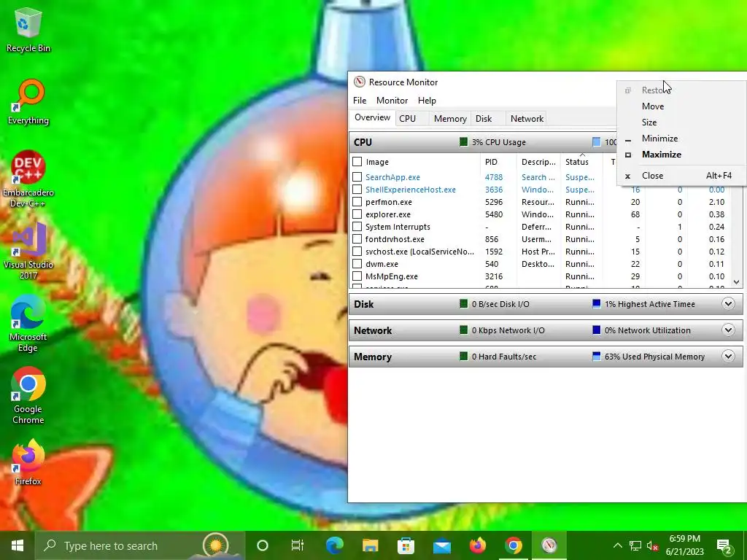Check the SearchApp.exe process box
The height and width of the screenshot is (560, 747).
[357, 177]
